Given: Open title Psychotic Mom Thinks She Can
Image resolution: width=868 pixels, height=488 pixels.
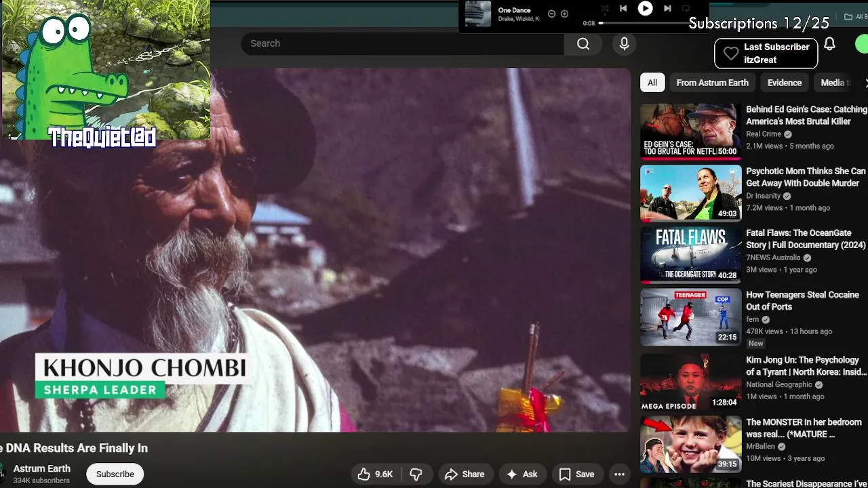Looking at the screenshot, I should tap(806, 177).
